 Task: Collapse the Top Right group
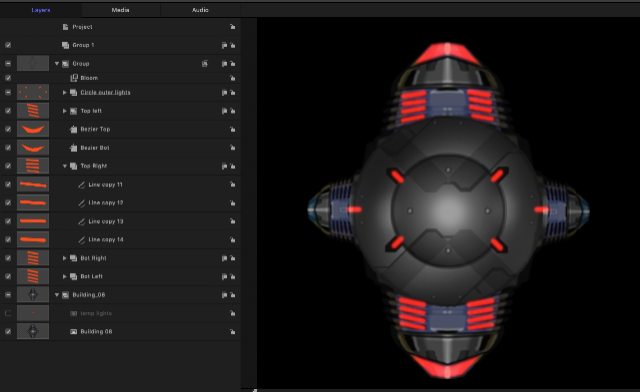pyautogui.click(x=64, y=166)
